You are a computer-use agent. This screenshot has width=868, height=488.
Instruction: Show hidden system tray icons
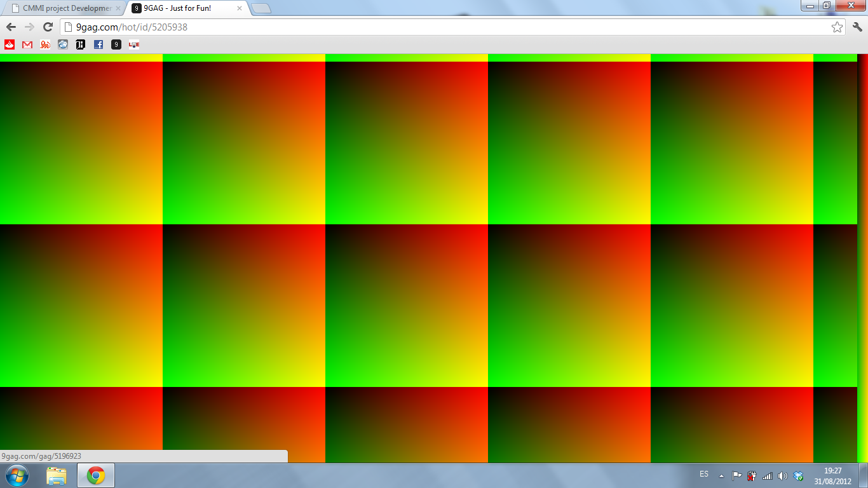coord(721,476)
